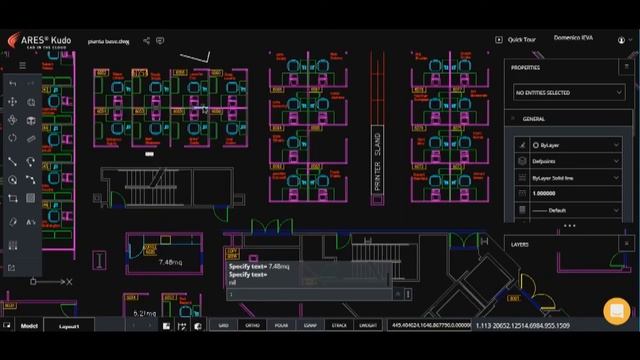Open the ByLayer Solid line dropdown
The height and width of the screenshot is (360, 640).
pyautogui.click(x=575, y=178)
